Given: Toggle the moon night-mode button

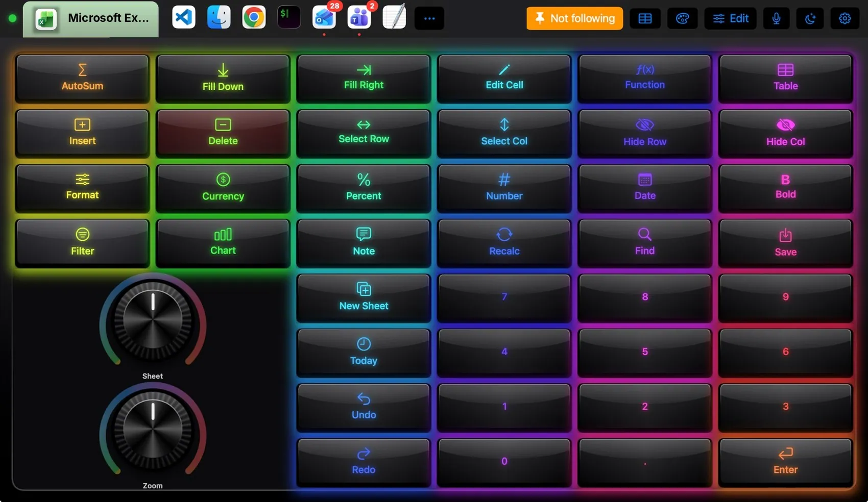Looking at the screenshot, I should click(x=810, y=18).
